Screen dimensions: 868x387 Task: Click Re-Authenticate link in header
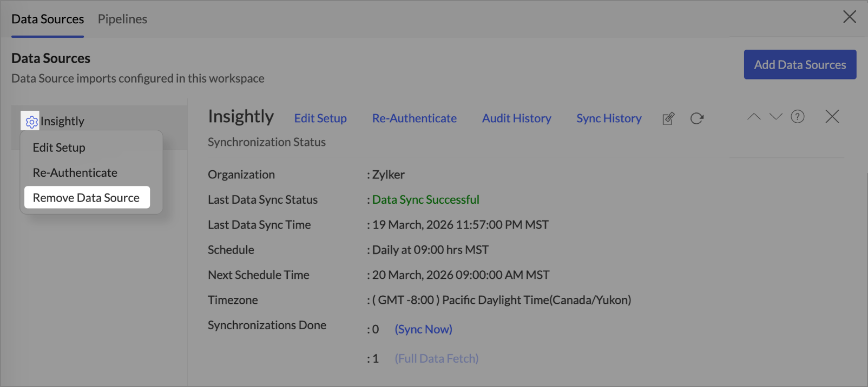[x=414, y=118]
